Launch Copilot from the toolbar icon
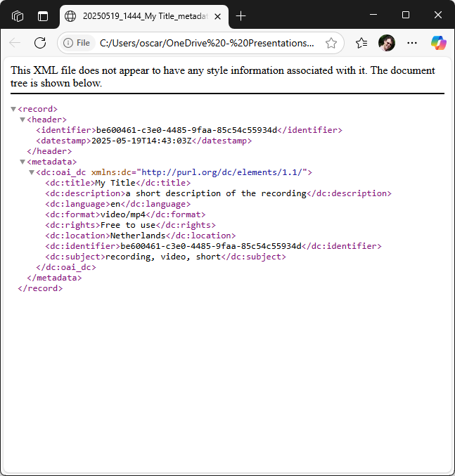455x476 pixels. click(438, 42)
